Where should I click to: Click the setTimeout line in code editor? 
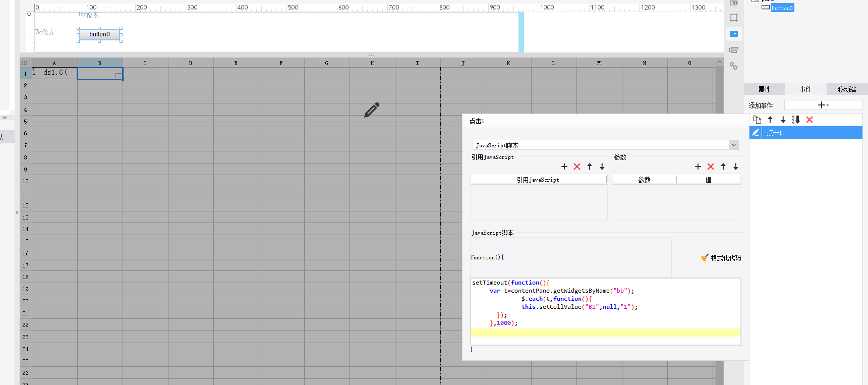511,283
